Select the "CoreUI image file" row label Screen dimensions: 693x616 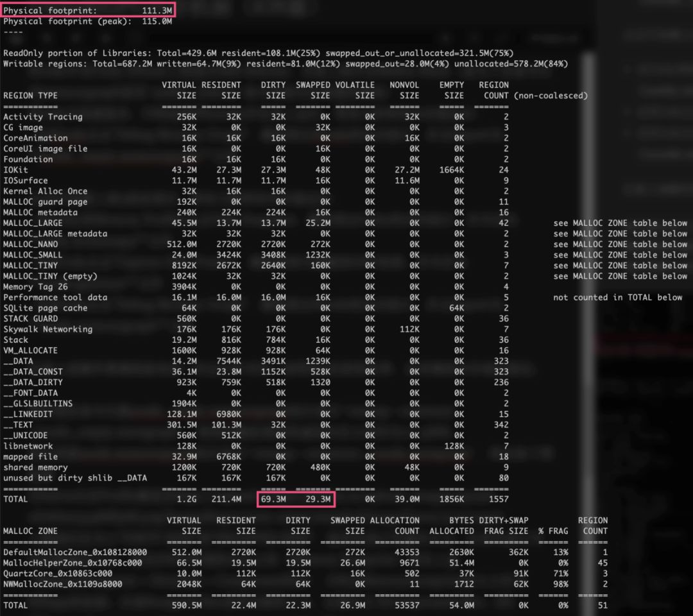(45, 148)
